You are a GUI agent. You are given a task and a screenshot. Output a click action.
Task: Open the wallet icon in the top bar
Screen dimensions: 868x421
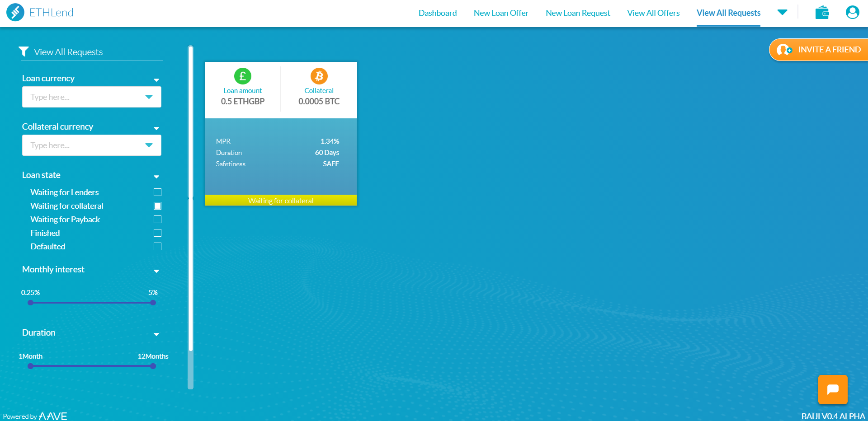point(822,12)
